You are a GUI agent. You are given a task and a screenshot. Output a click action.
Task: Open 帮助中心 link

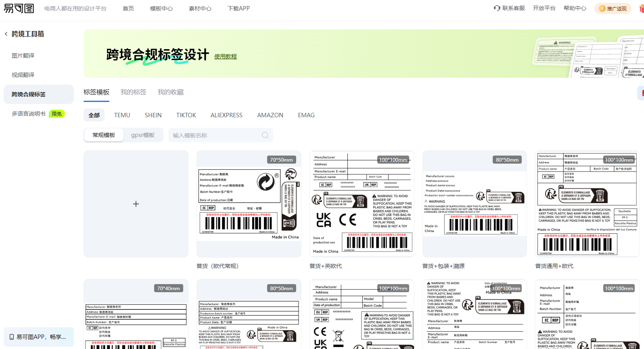(575, 8)
